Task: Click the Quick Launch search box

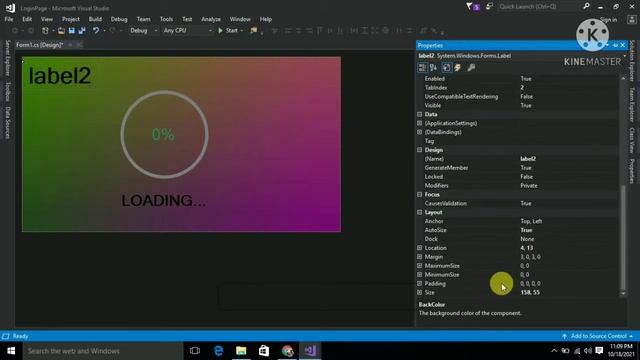Action: tap(539, 7)
